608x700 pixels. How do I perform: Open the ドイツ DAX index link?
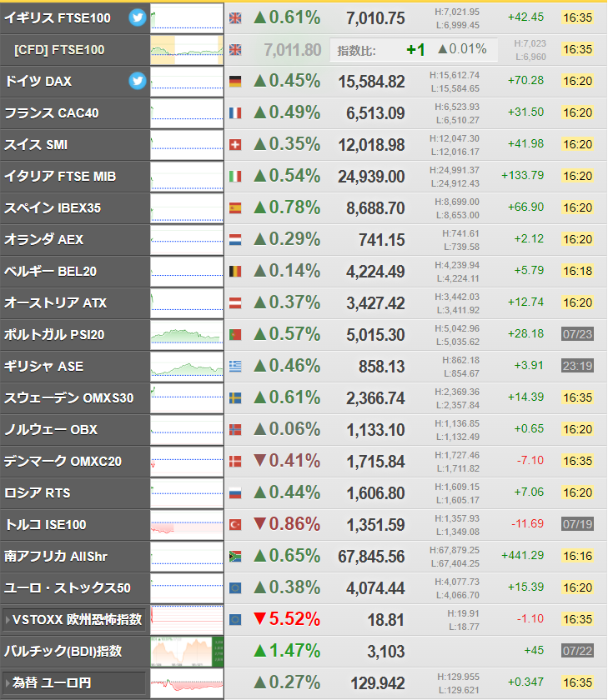(x=38, y=82)
